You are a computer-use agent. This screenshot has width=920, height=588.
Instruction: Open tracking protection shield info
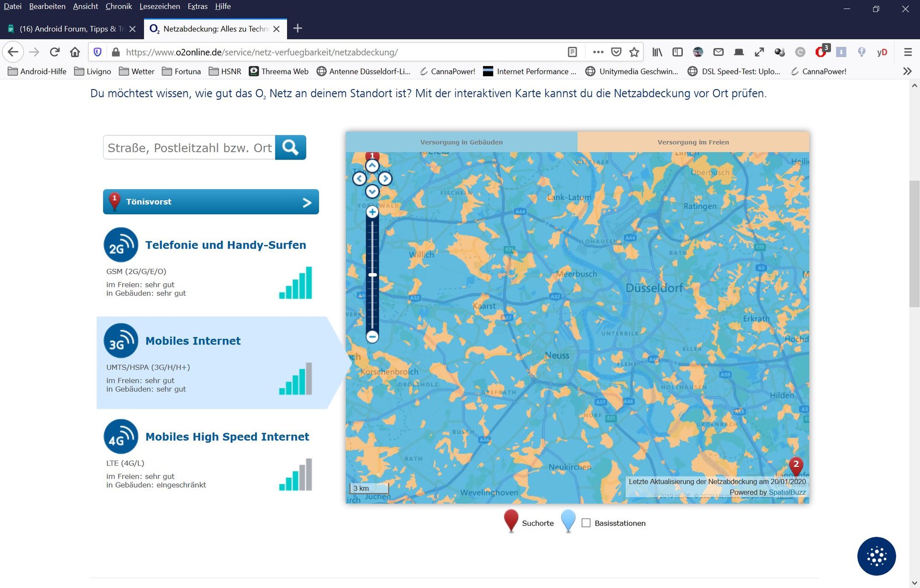97,52
